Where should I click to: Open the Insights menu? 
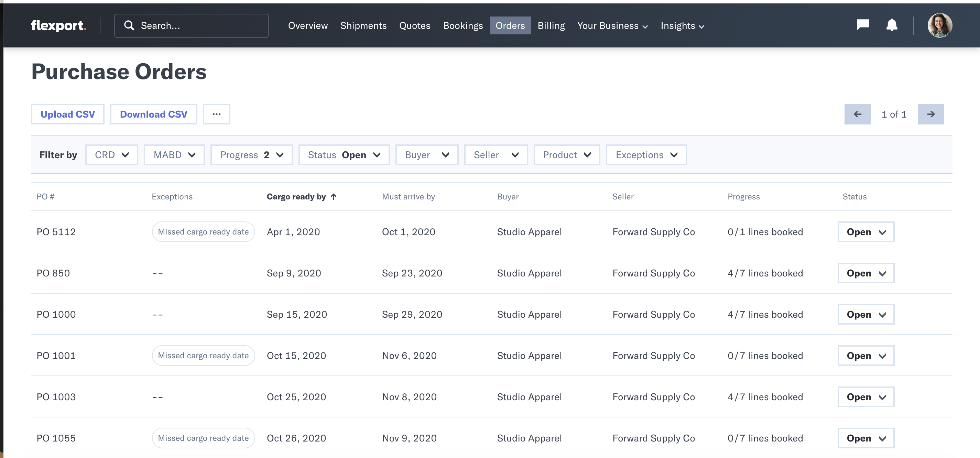(682, 25)
